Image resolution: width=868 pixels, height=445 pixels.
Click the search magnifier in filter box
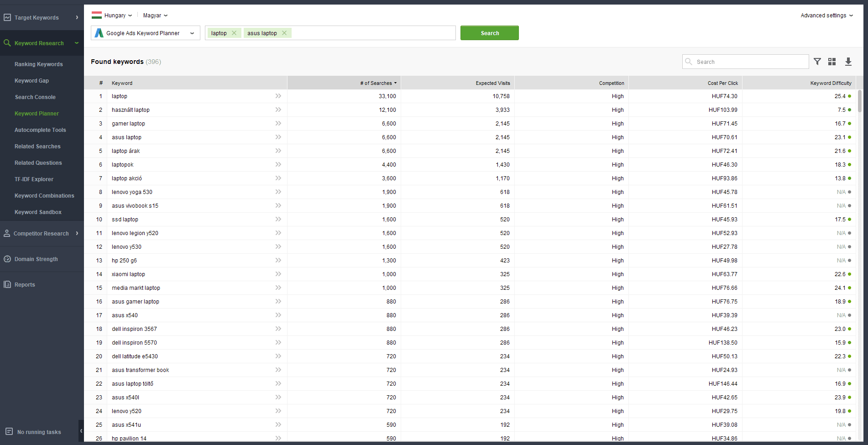689,62
